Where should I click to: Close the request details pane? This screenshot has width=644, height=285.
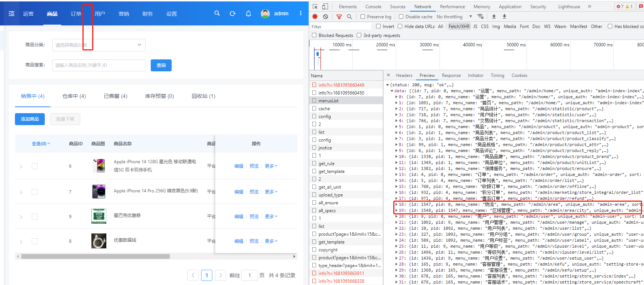point(388,75)
